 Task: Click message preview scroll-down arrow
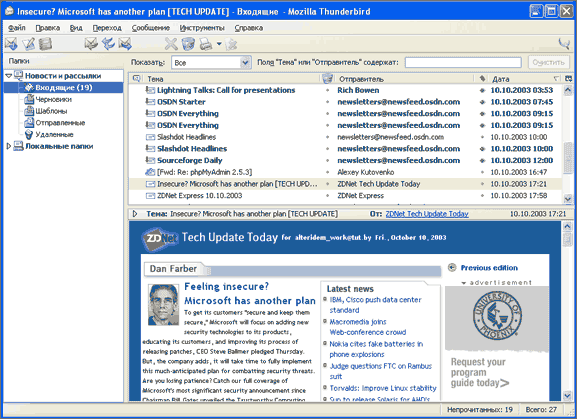coord(567,395)
